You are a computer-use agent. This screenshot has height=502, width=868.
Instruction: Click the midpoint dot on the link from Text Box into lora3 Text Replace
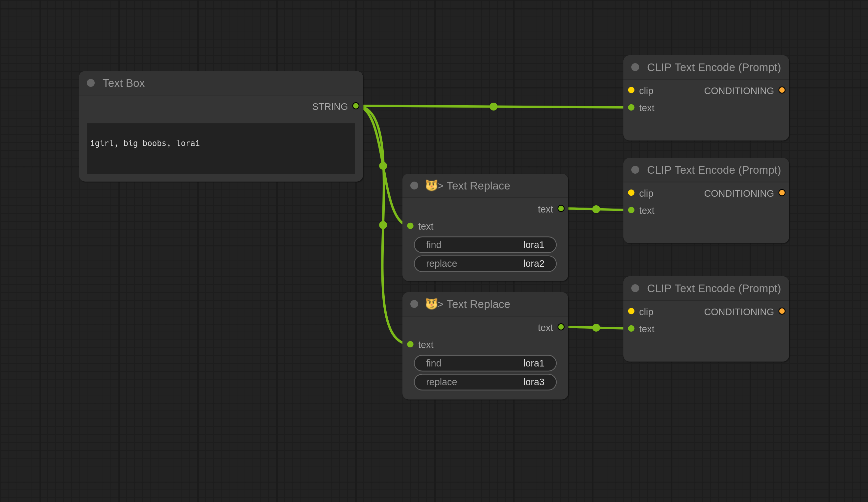coord(383,225)
